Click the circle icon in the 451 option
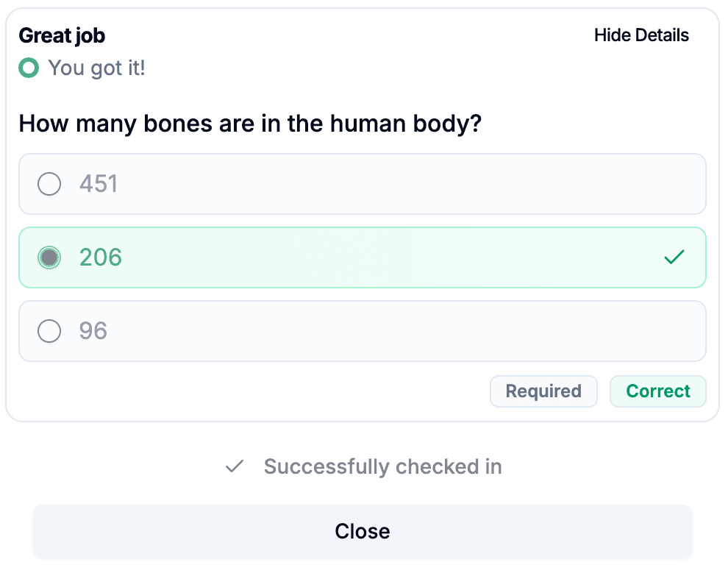Image resolution: width=728 pixels, height=565 pixels. (x=49, y=184)
